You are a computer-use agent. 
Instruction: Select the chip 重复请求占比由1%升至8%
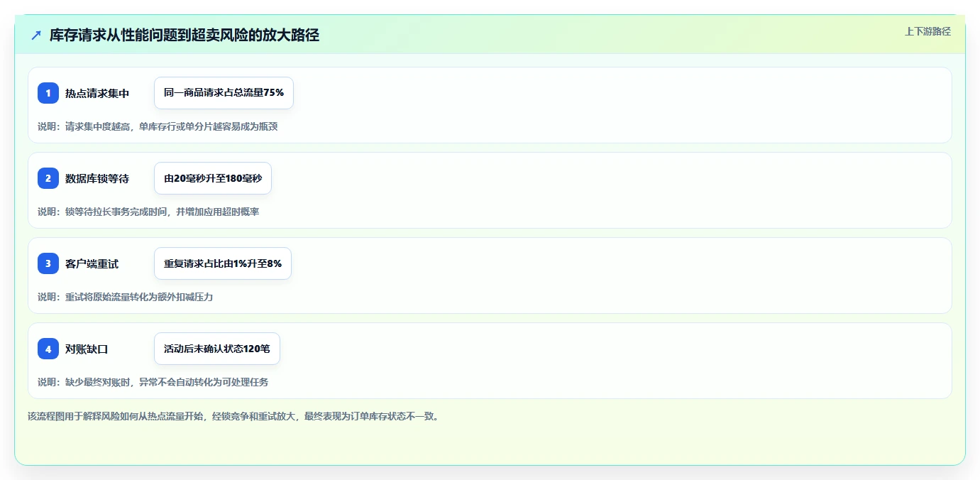tap(223, 263)
